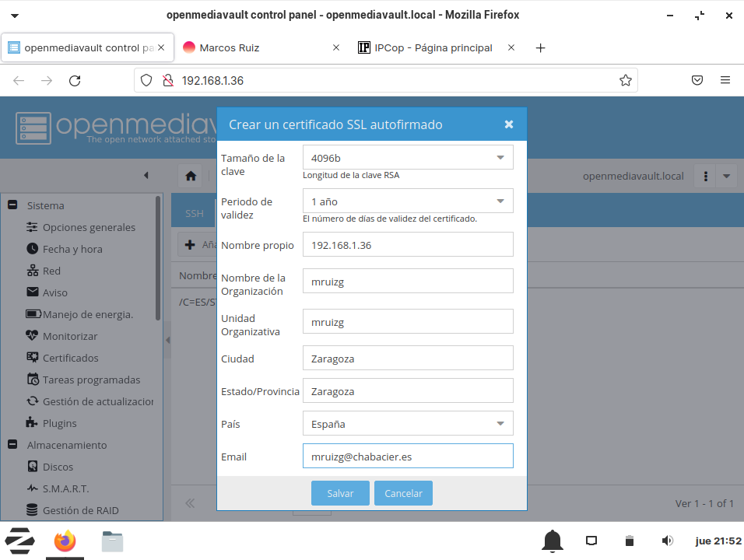Click the Monitorizar heart icon entry
Viewport: 744px width, 560px height.
[x=69, y=336]
